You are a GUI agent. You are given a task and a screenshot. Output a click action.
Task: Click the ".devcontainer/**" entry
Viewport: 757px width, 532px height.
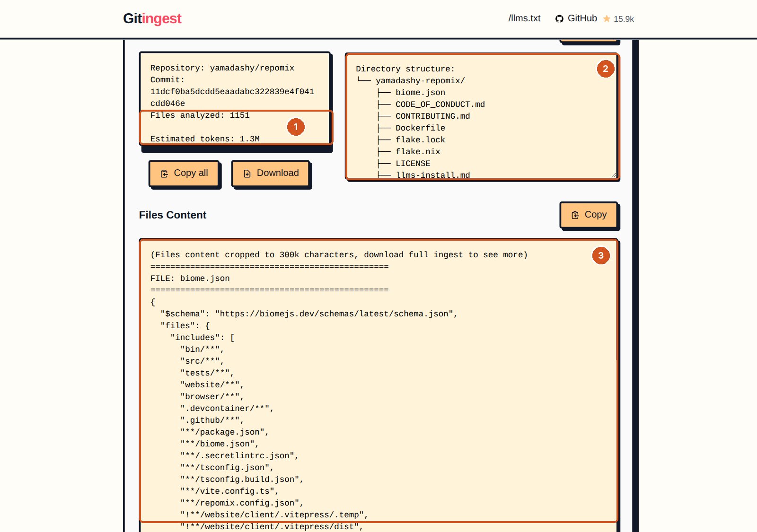coord(227,409)
